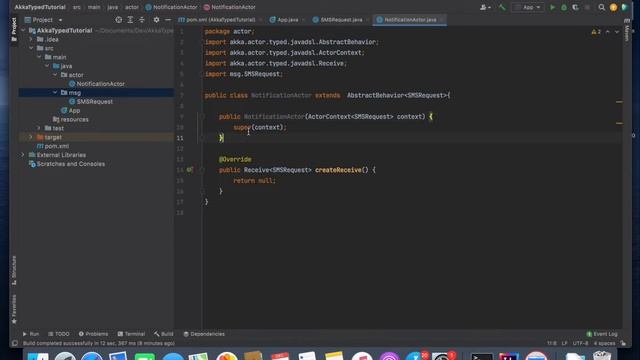Image resolution: width=640 pixels, height=360 pixels.
Task: Collapse the main folder
Action: 39,57
